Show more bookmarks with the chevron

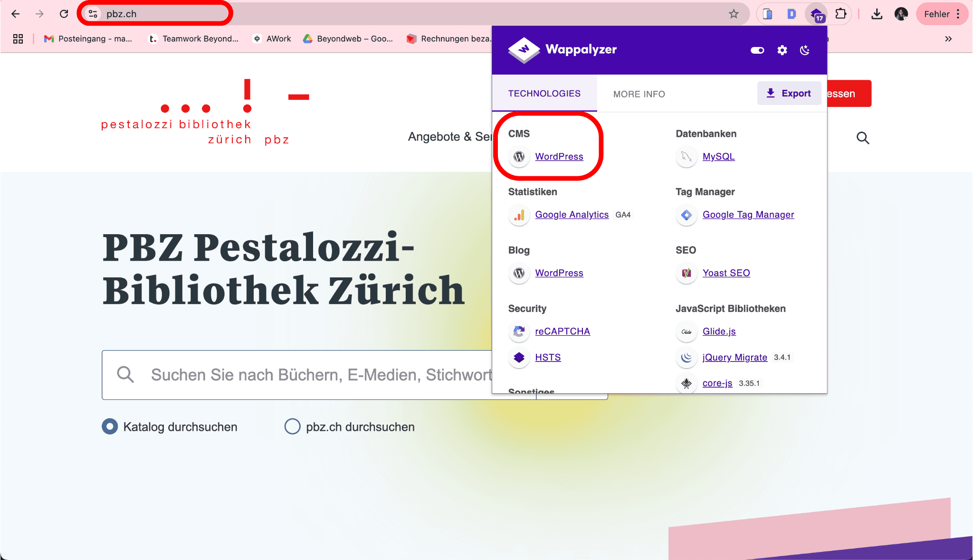[x=948, y=38]
